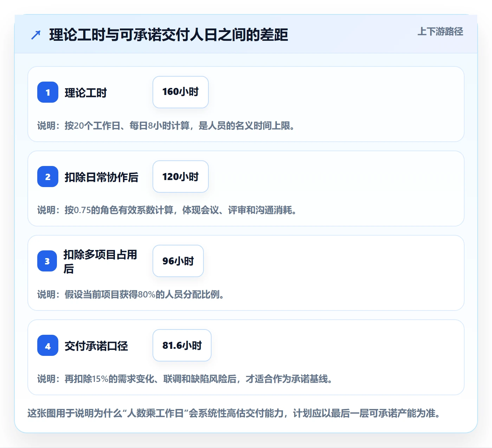492x448 pixels.
Task: Click the step number 4 badge
Action: pyautogui.click(x=48, y=345)
